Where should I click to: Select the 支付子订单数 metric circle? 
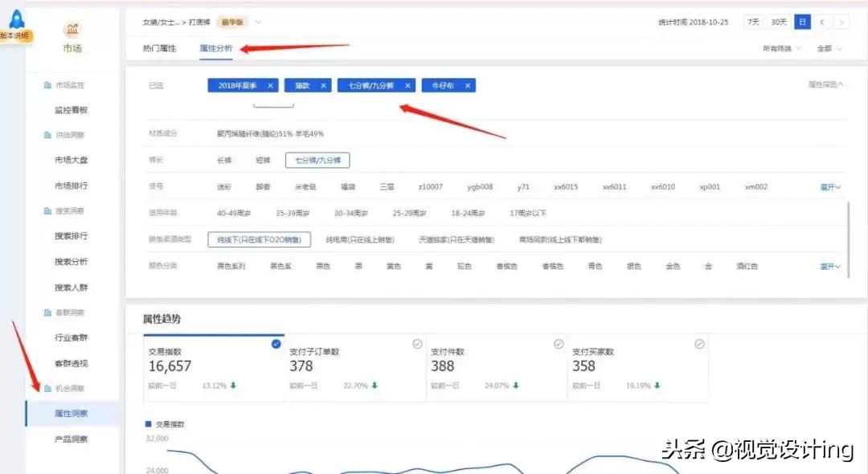pos(417,343)
